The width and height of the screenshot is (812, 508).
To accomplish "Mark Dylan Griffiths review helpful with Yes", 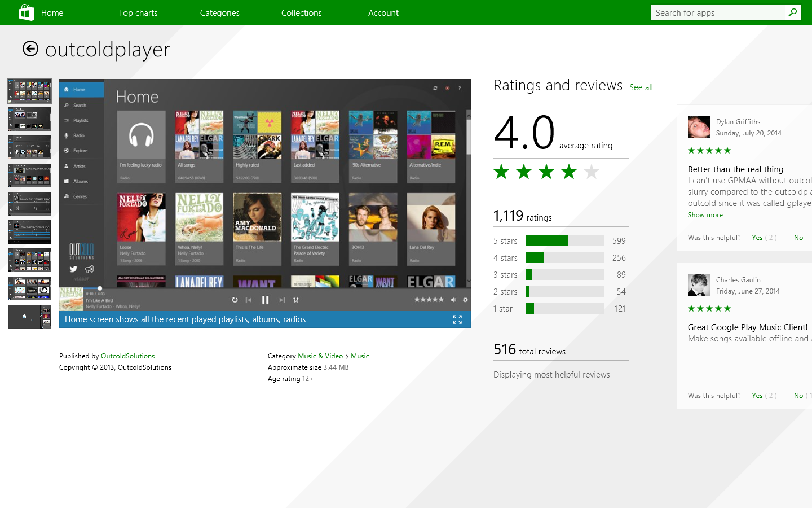I will tap(757, 238).
